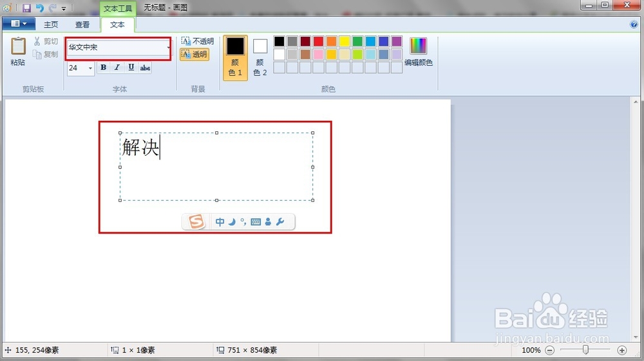Viewport: 644px width, 361px height.
Task: Toggle italic formatting
Action: tap(117, 68)
